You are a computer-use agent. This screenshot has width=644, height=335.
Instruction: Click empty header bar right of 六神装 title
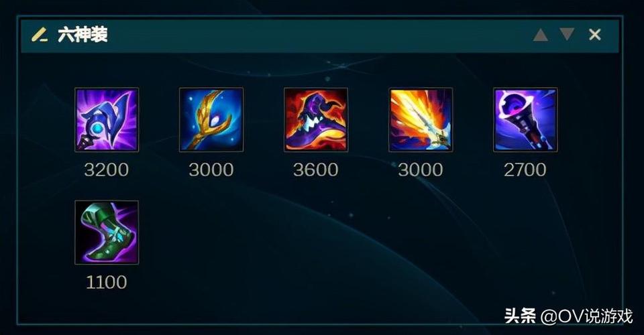click(x=321, y=35)
